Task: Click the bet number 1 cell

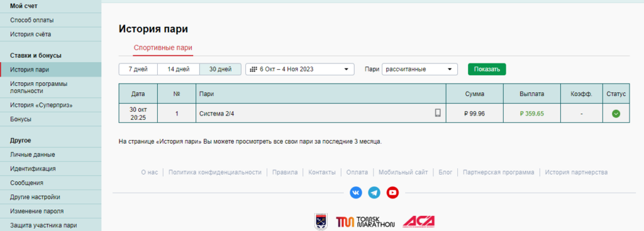Action: 177,114
